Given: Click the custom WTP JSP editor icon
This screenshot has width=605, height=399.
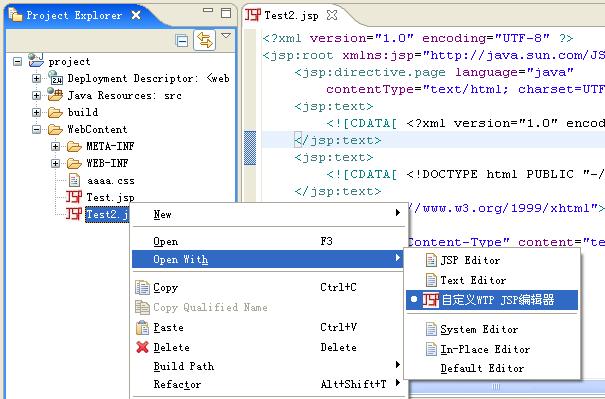Looking at the screenshot, I should coord(431,300).
